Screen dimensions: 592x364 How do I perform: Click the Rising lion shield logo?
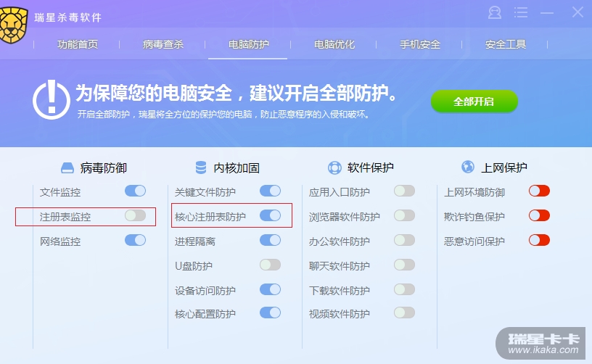tap(13, 25)
